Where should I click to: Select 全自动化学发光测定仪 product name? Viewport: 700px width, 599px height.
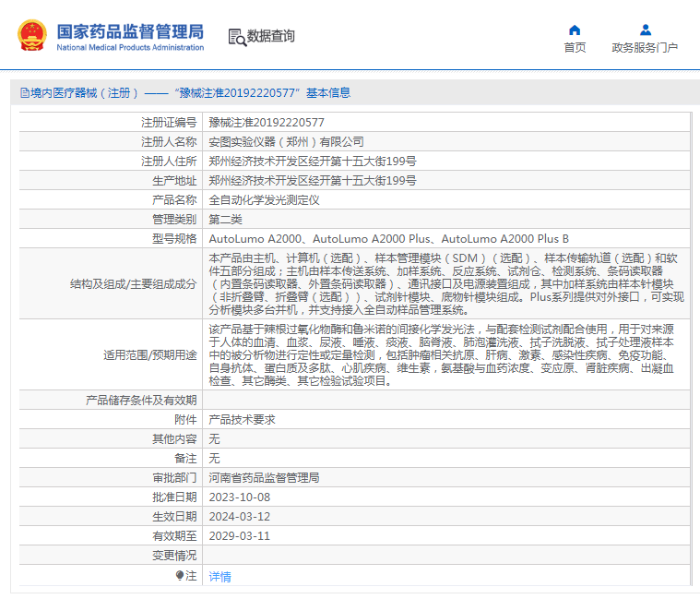click(265, 199)
